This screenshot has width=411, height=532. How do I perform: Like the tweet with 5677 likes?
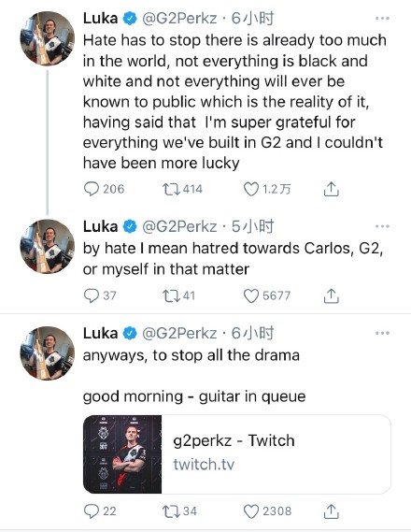tap(251, 295)
